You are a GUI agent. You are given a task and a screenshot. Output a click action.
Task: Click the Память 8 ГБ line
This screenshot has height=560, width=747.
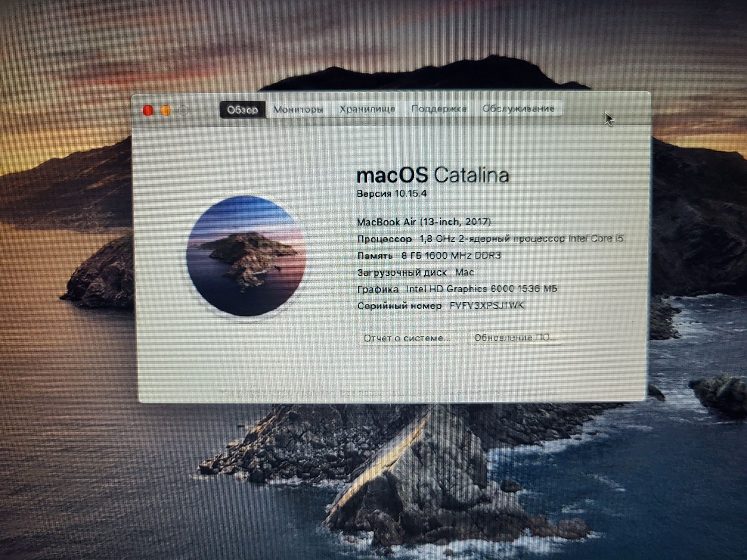tap(429, 255)
